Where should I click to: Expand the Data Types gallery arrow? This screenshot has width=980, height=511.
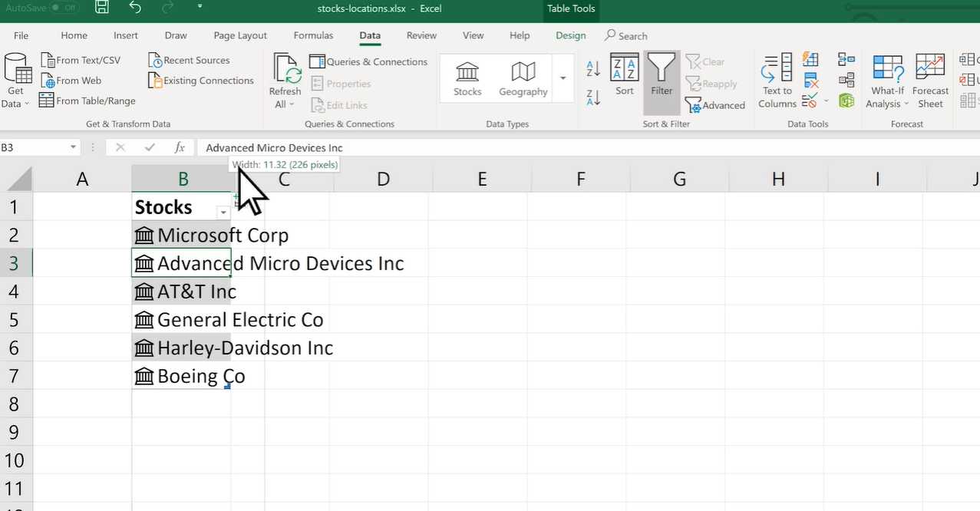pos(563,78)
